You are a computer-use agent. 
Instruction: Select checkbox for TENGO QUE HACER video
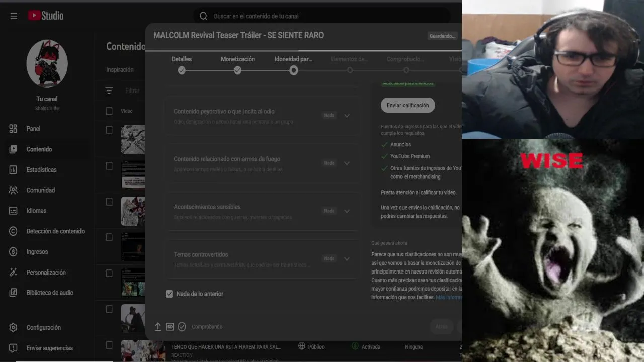tap(109, 345)
